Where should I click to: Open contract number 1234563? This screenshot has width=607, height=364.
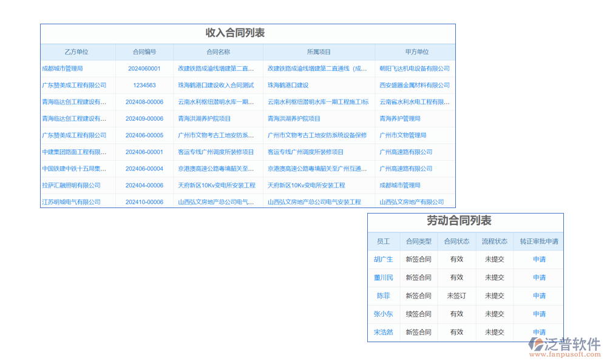144,86
